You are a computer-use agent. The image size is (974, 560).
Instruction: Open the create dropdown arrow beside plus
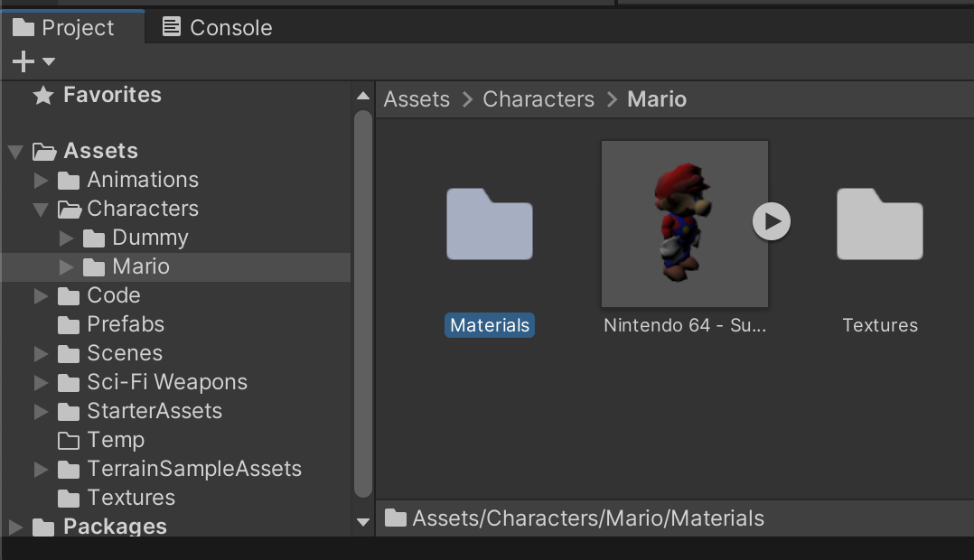tap(49, 61)
